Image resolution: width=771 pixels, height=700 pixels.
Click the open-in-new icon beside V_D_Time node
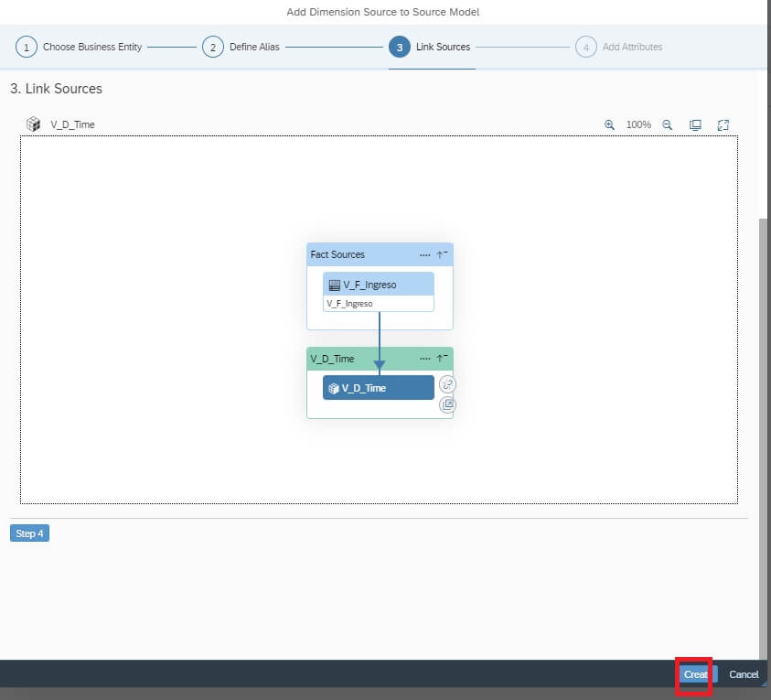pyautogui.click(x=447, y=404)
